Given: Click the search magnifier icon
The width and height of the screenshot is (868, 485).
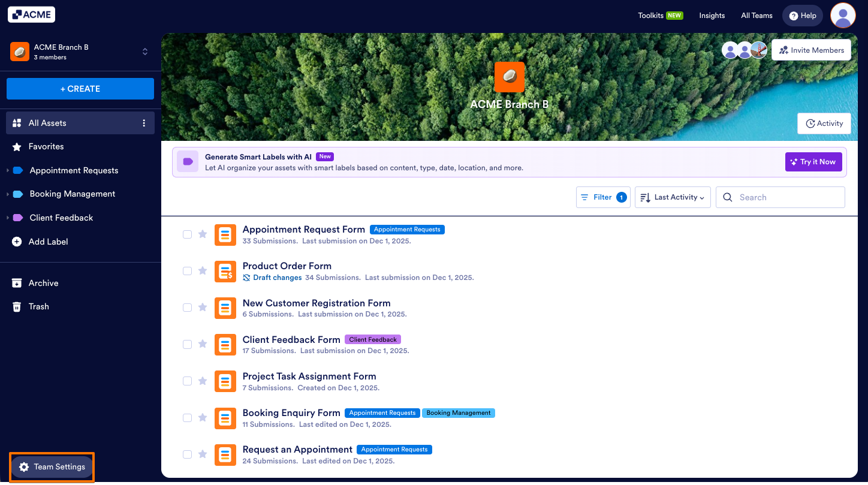Looking at the screenshot, I should click(x=728, y=197).
